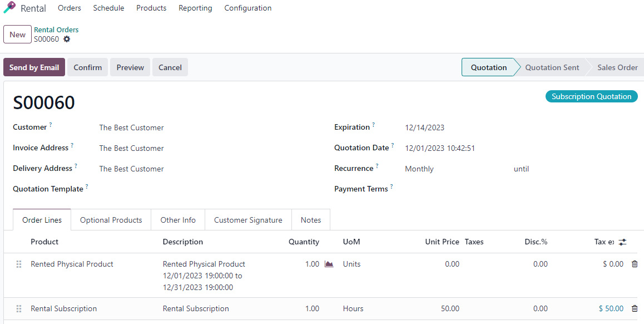
Task: Grab drag handle of Rented Physical Product row
Action: pyautogui.click(x=18, y=264)
